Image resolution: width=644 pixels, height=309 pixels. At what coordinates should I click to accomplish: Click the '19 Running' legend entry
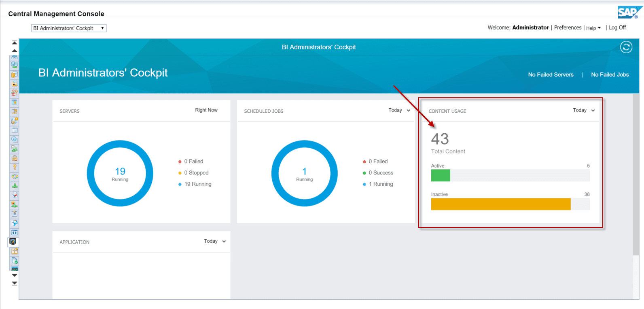(x=195, y=184)
